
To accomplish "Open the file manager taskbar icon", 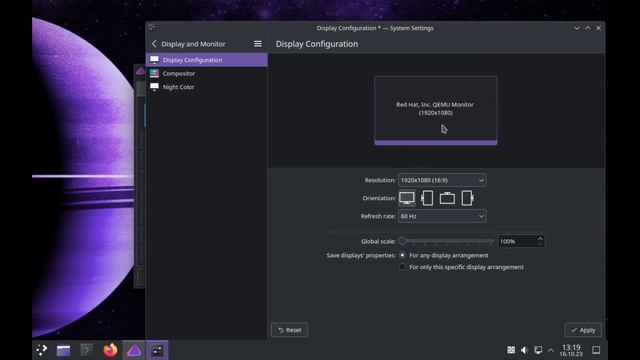I will point(64,350).
